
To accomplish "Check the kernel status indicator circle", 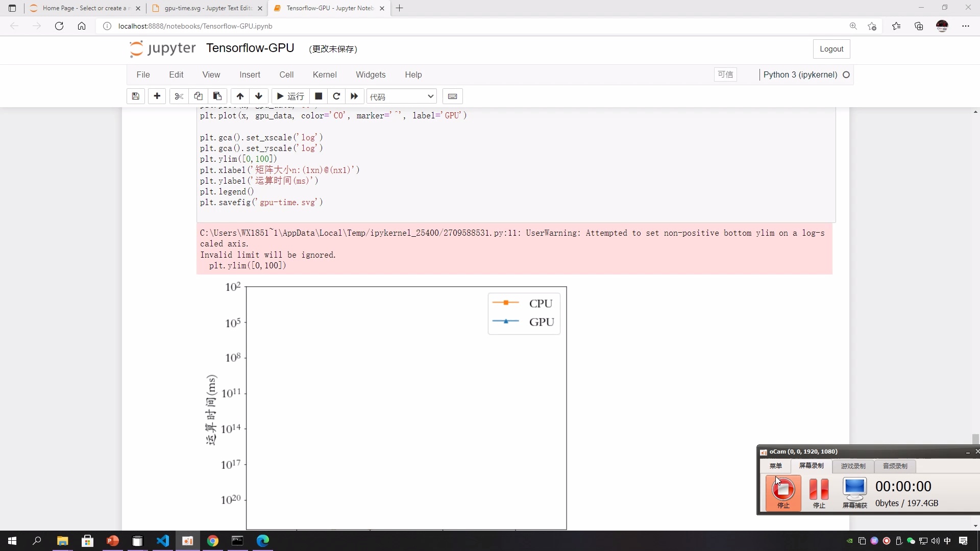I will pyautogui.click(x=846, y=74).
